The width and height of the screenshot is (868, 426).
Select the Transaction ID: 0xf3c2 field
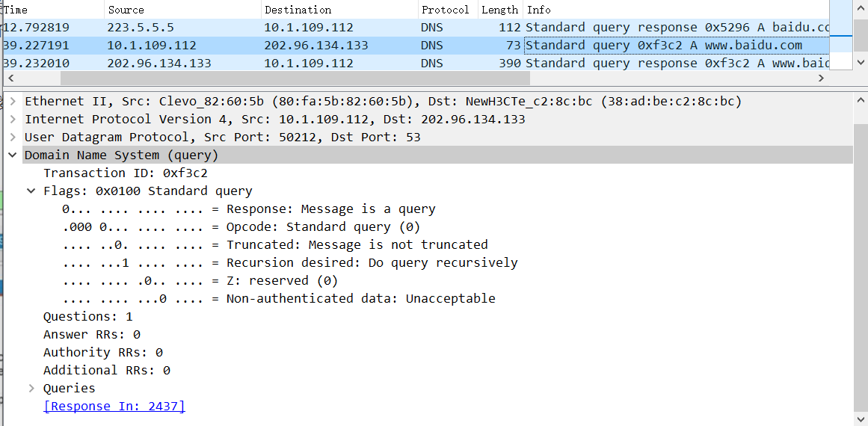126,173
